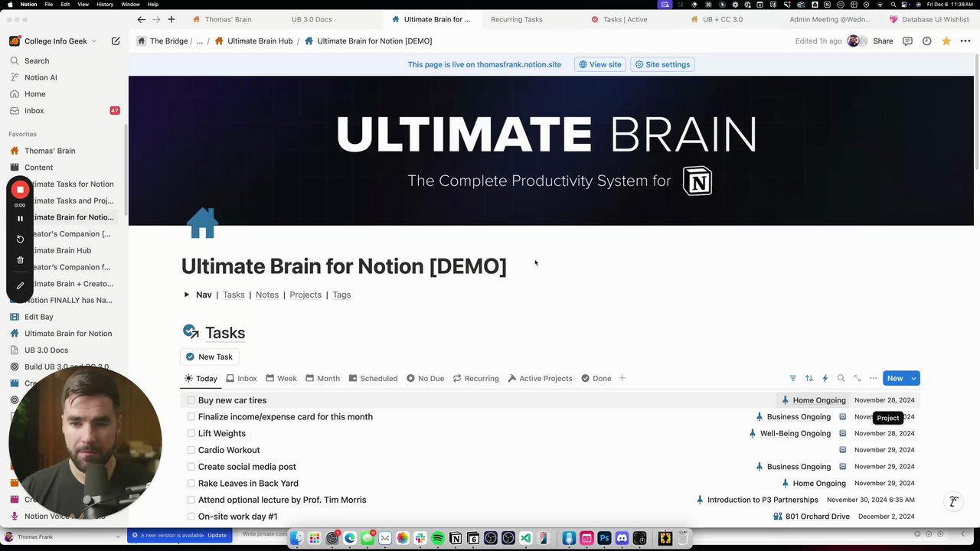This screenshot has width=980, height=551.
Task: Follow the Projects link in Nav
Action: [x=305, y=295]
